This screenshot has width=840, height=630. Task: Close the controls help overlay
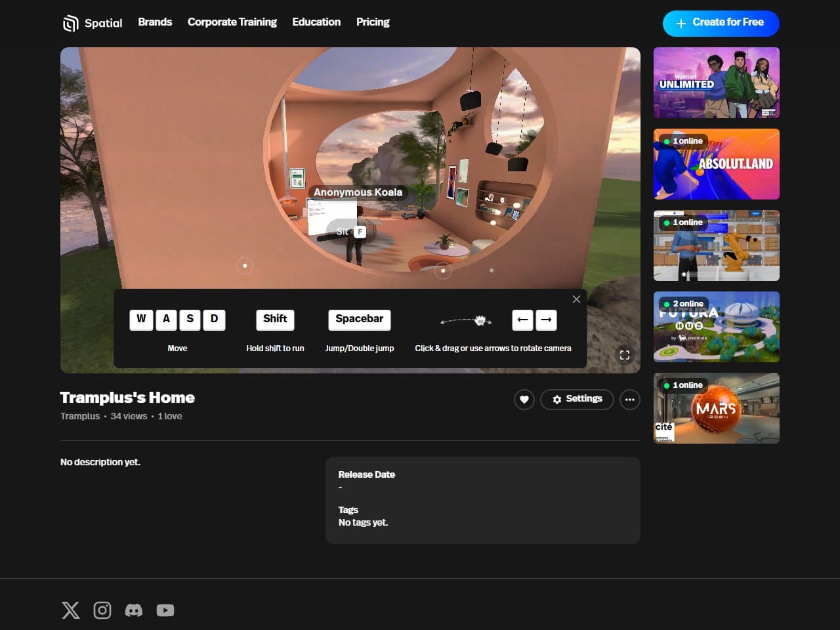pos(576,299)
